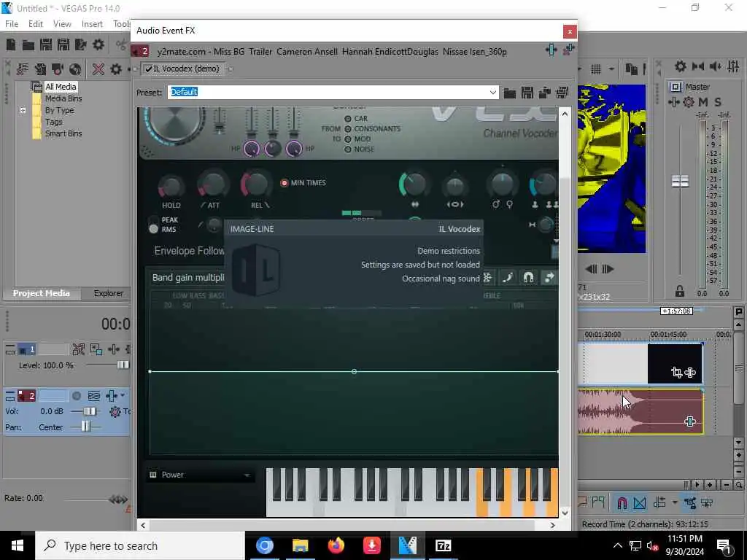Open Project Properties gear in main toolbar
The width and height of the screenshot is (747, 560).
[98, 44]
